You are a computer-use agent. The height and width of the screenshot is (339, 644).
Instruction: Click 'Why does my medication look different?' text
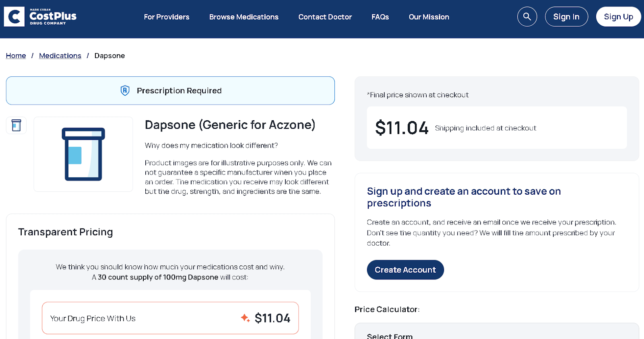click(x=211, y=145)
